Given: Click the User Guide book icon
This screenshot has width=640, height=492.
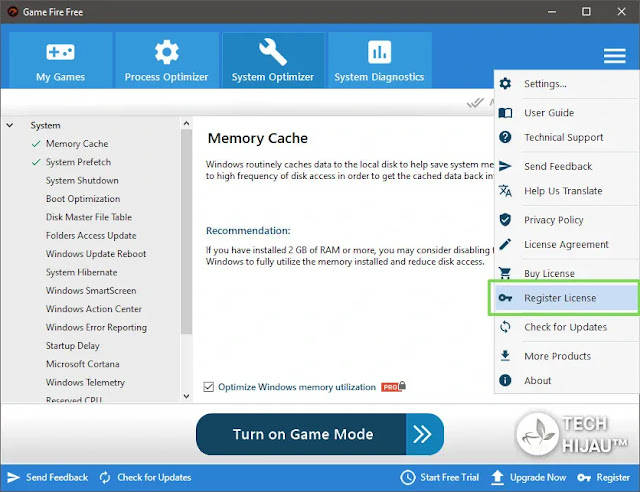Looking at the screenshot, I should pyautogui.click(x=505, y=113).
